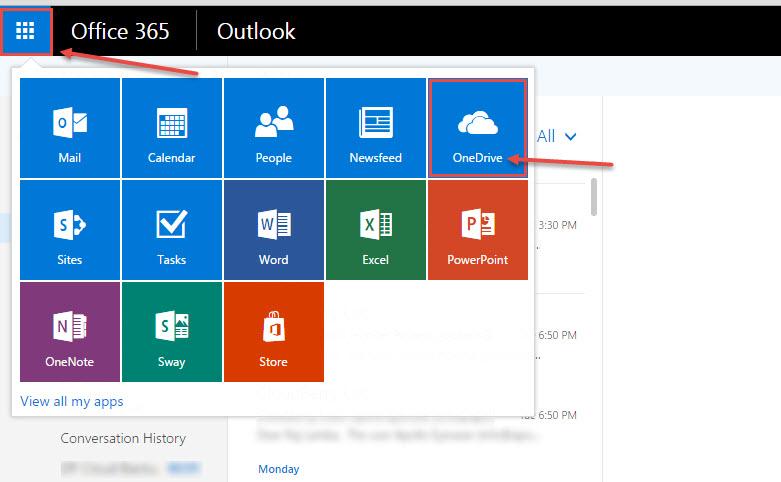Launch the Calendar app tile

coord(172,128)
